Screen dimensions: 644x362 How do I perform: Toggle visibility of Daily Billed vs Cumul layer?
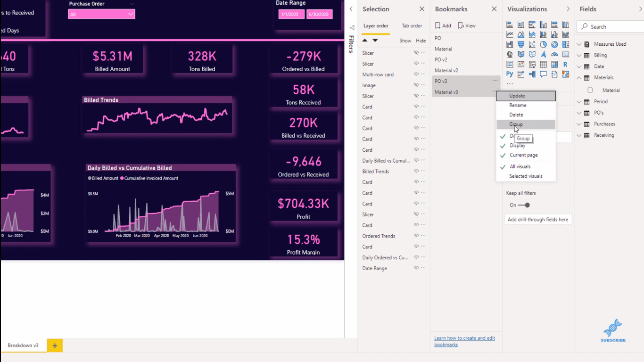(416, 161)
